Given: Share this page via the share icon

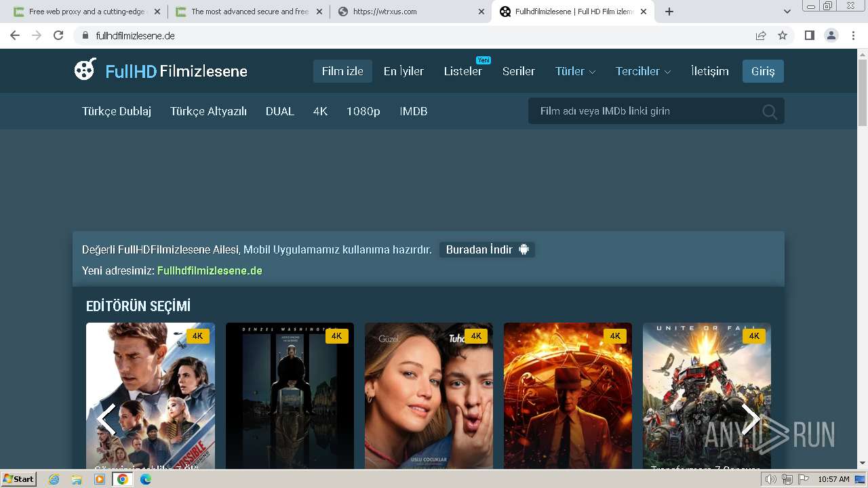Looking at the screenshot, I should (761, 35).
